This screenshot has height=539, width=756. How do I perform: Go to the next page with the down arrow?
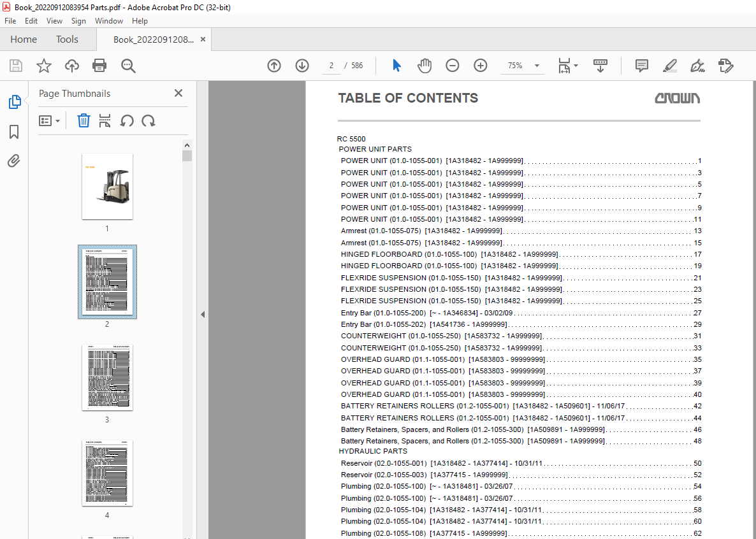(302, 66)
